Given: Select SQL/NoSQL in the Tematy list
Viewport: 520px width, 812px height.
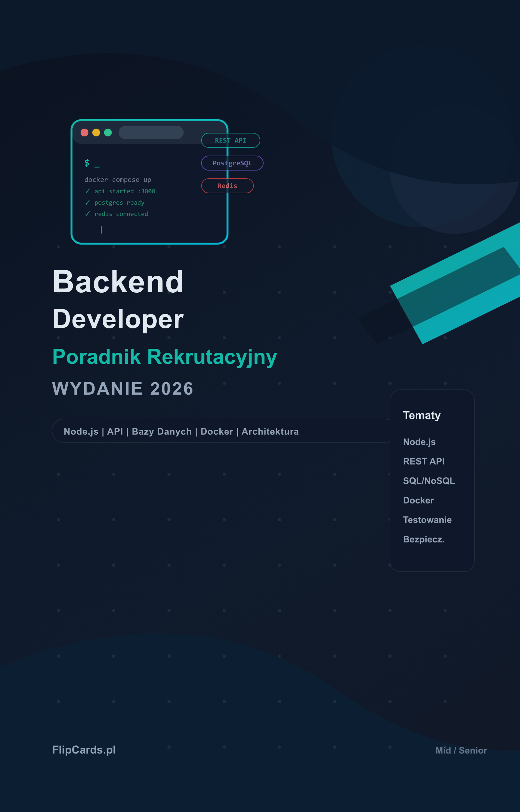Looking at the screenshot, I should click(429, 481).
